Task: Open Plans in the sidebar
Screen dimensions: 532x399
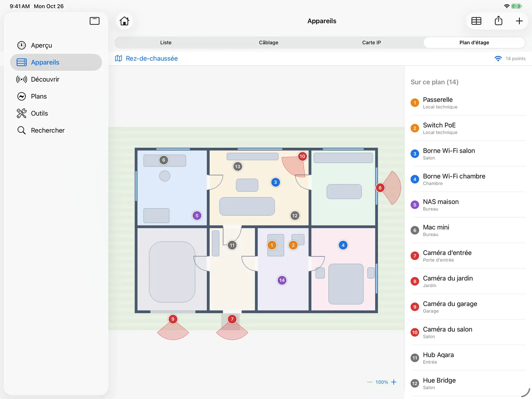Action: tap(56, 97)
